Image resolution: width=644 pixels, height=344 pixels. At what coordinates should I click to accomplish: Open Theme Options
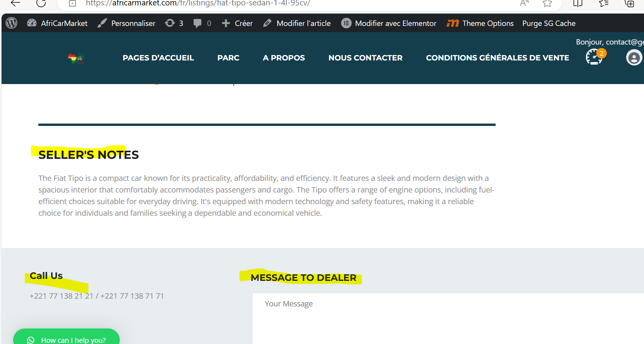click(x=480, y=23)
